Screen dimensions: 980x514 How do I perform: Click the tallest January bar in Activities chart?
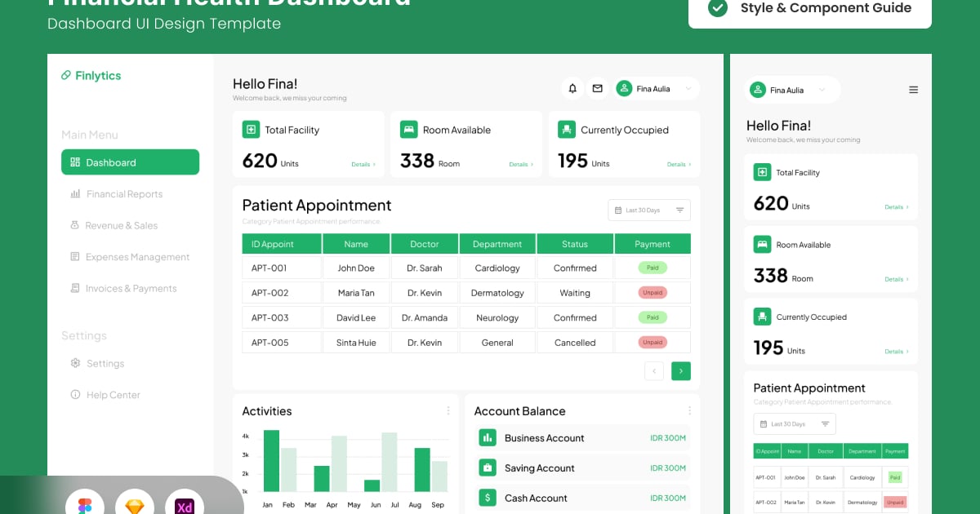pyautogui.click(x=271, y=461)
